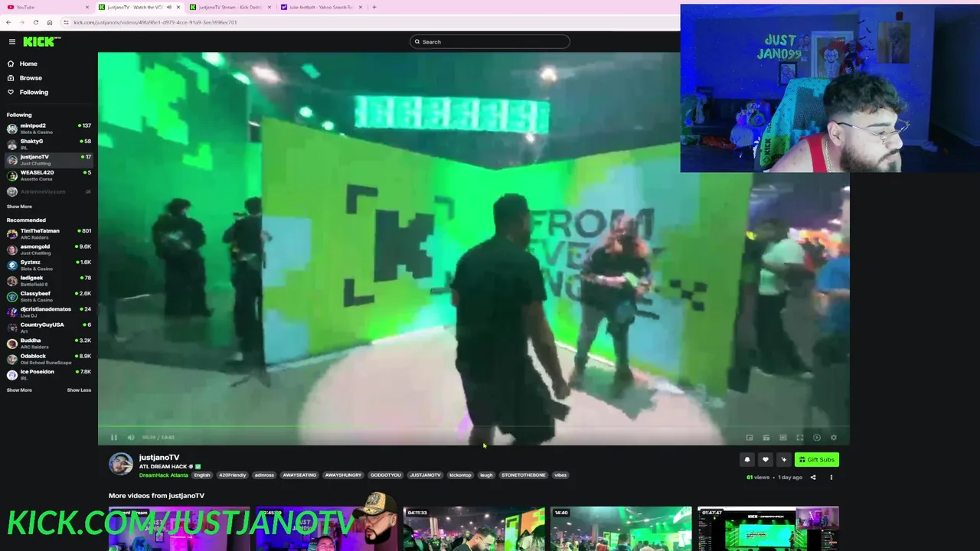Viewport: 980px width, 551px height.
Task: Switch to justjanoTV Stream Dashboard tab
Action: 230,7
